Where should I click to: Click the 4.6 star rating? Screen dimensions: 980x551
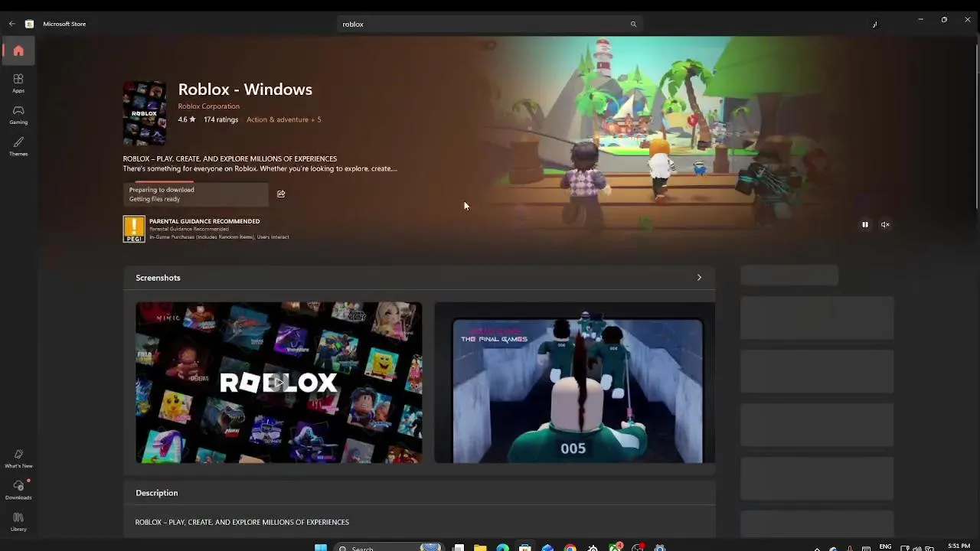(187, 119)
